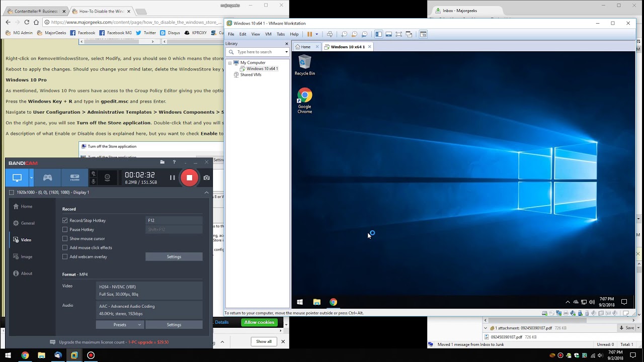644x362 pixels.
Task: Enable the Pause Hotkey checkbox
Action: (x=65, y=229)
